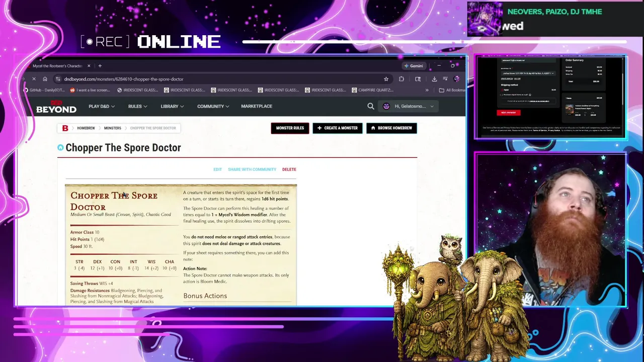Open the browser profile avatar
The width and height of the screenshot is (644, 362).
coord(456,79)
